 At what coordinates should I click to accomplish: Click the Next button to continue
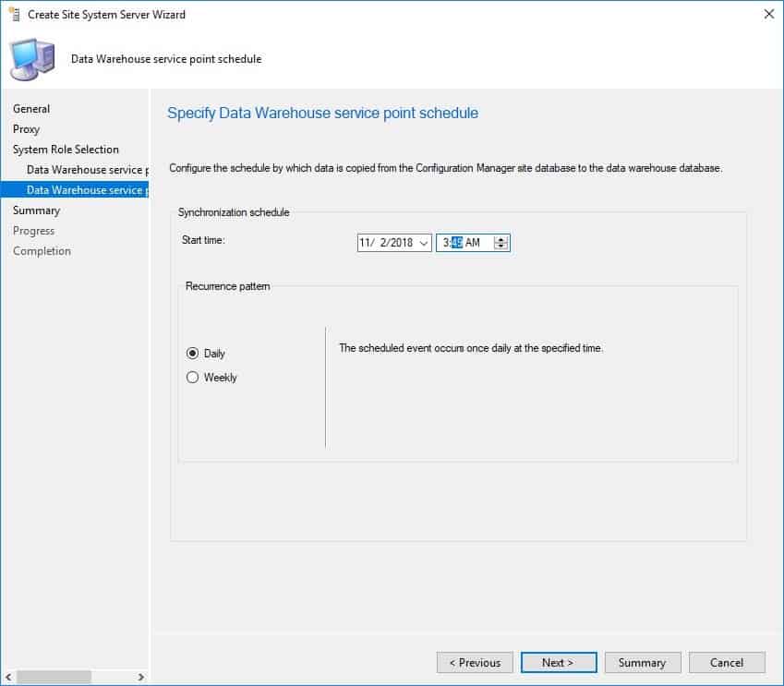pyautogui.click(x=559, y=662)
